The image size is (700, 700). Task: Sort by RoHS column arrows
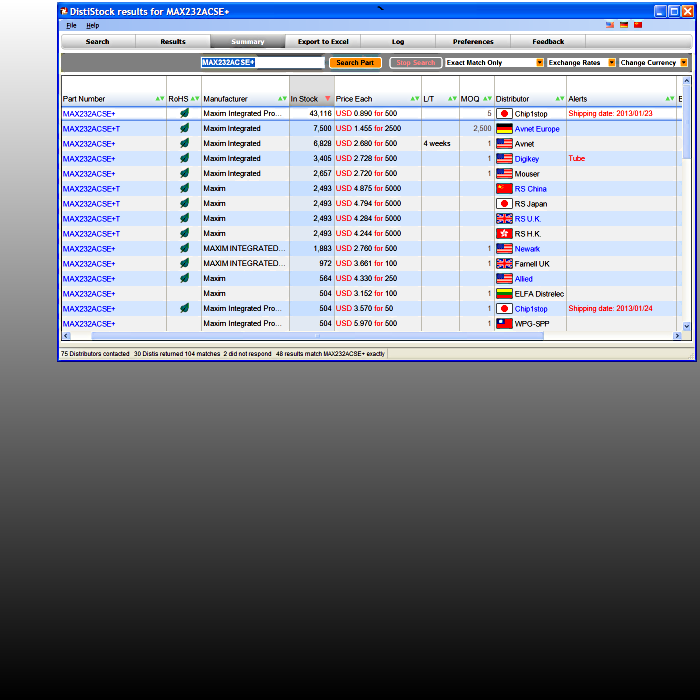click(195, 99)
